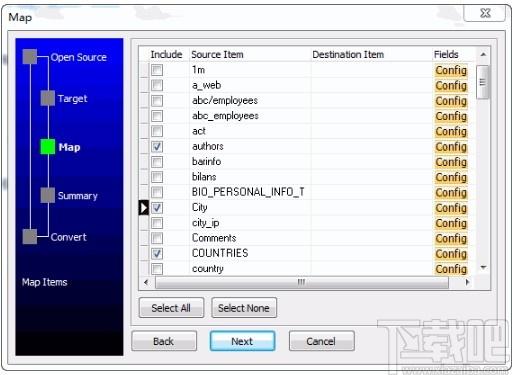Open Config for the Comments row
The height and width of the screenshot is (375, 512).
coord(451,239)
